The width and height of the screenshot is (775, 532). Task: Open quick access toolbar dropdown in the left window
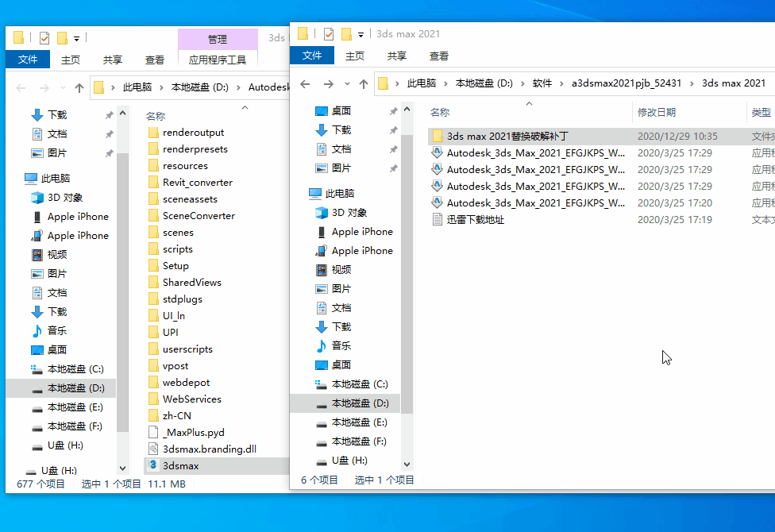tap(76, 39)
